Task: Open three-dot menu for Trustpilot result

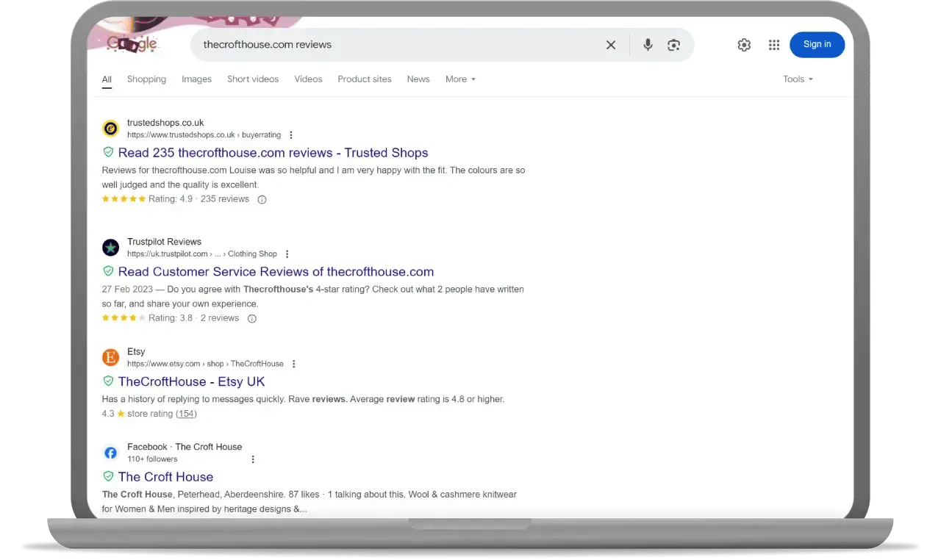Action: coord(287,254)
